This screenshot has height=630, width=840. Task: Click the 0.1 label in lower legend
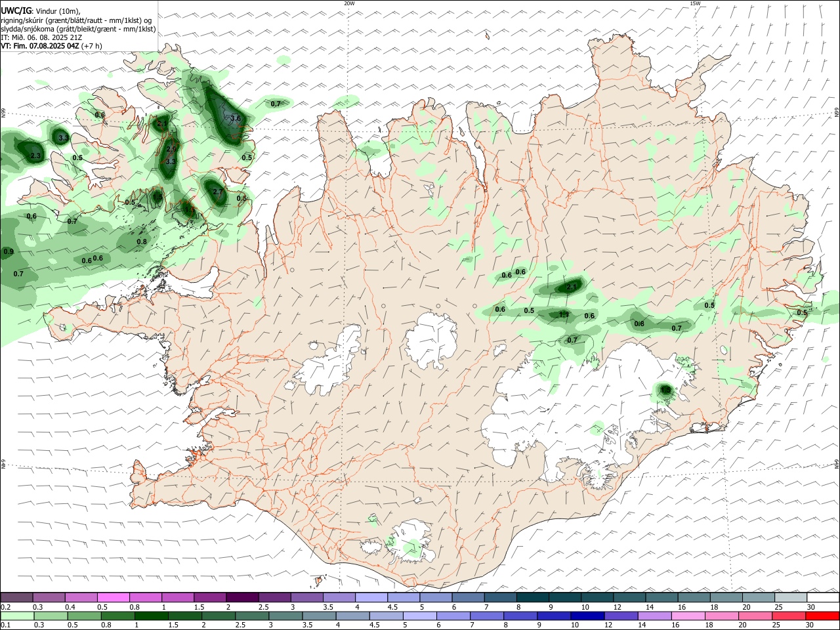tap(6, 625)
